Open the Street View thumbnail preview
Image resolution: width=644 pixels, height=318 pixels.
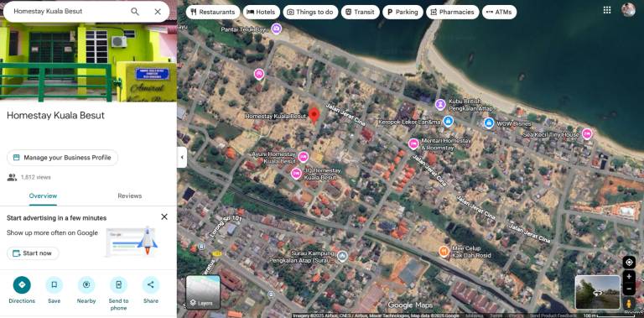pyautogui.click(x=597, y=292)
